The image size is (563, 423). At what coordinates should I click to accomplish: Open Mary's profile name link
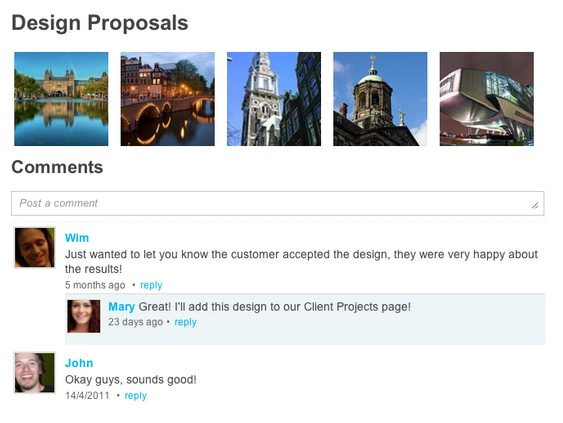(122, 307)
